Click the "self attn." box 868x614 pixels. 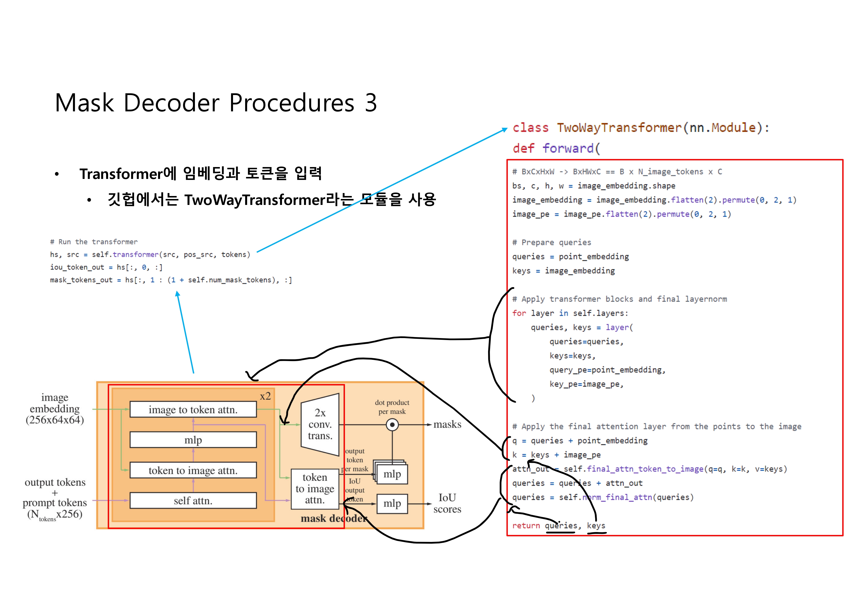pyautogui.click(x=193, y=500)
